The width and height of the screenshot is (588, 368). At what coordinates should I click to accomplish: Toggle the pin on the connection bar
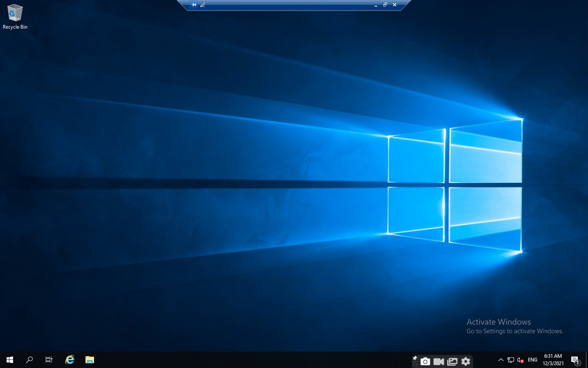[x=194, y=5]
